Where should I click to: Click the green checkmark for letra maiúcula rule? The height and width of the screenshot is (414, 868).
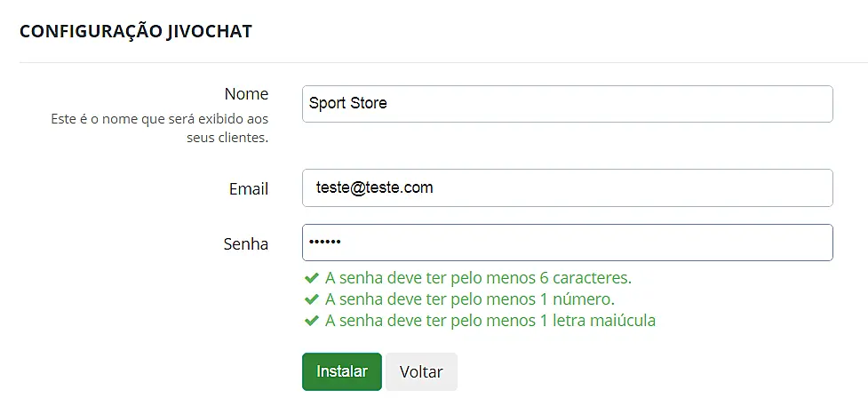(x=311, y=321)
